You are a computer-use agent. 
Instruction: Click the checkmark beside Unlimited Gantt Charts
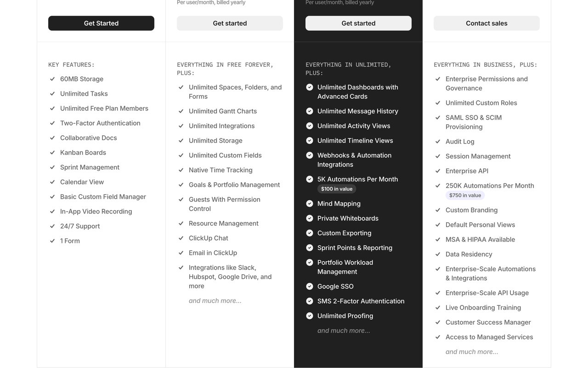click(x=181, y=111)
